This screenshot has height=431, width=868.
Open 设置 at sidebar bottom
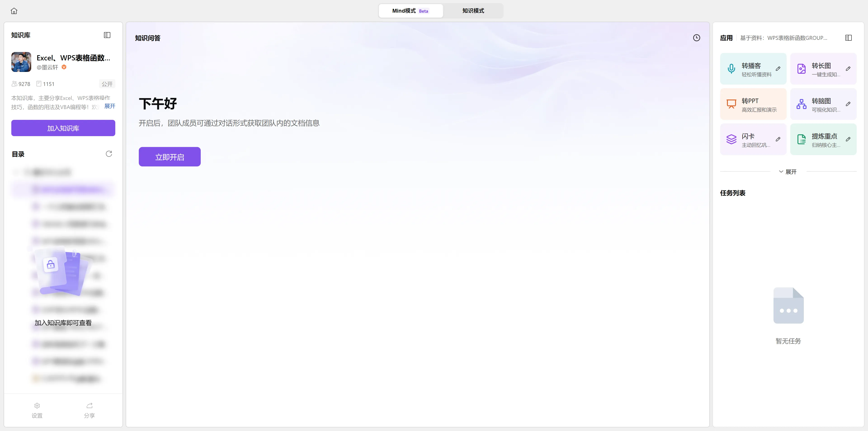pos(37,410)
